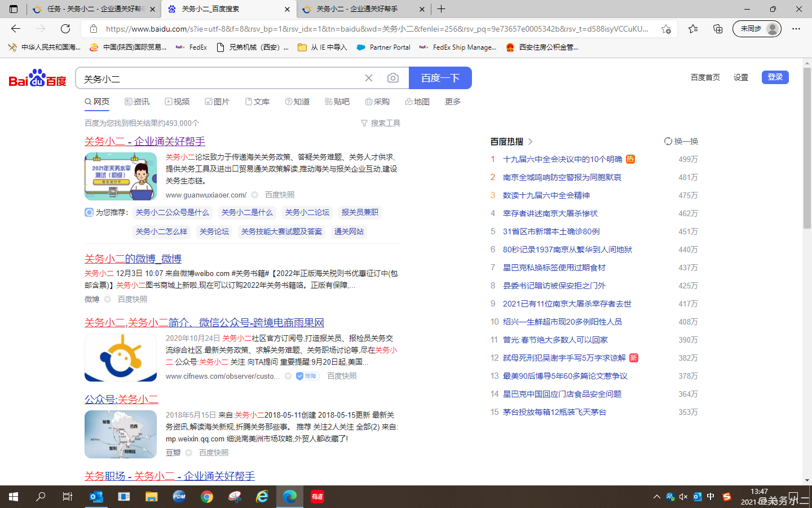Click the browser address bar URL
Image resolution: width=812 pixels, height=508 pixels.
coord(377,29)
